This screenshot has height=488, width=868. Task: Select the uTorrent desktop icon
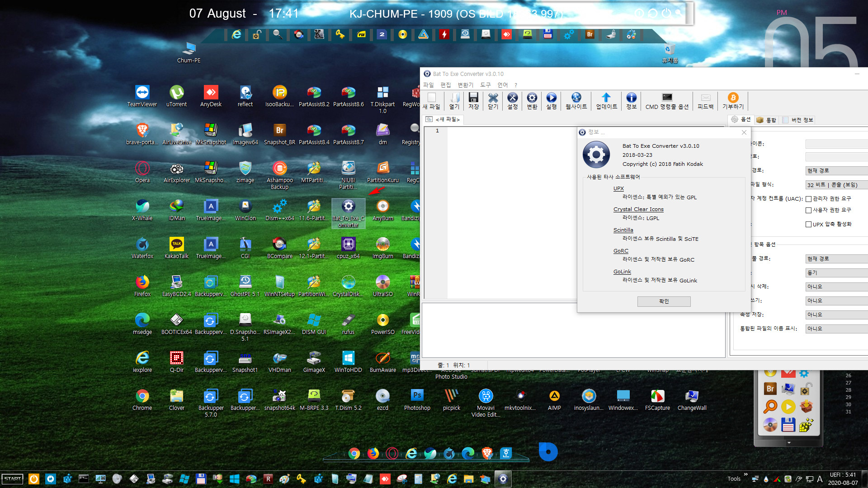(x=176, y=96)
